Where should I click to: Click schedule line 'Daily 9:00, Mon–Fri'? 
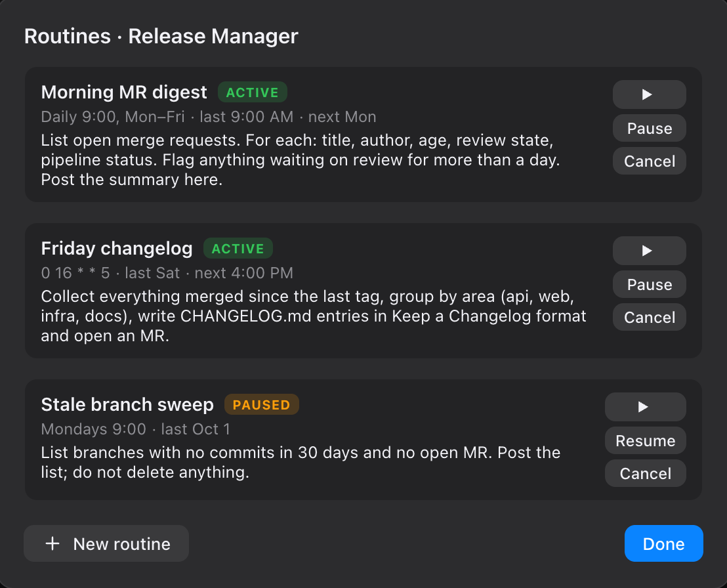coord(113,117)
